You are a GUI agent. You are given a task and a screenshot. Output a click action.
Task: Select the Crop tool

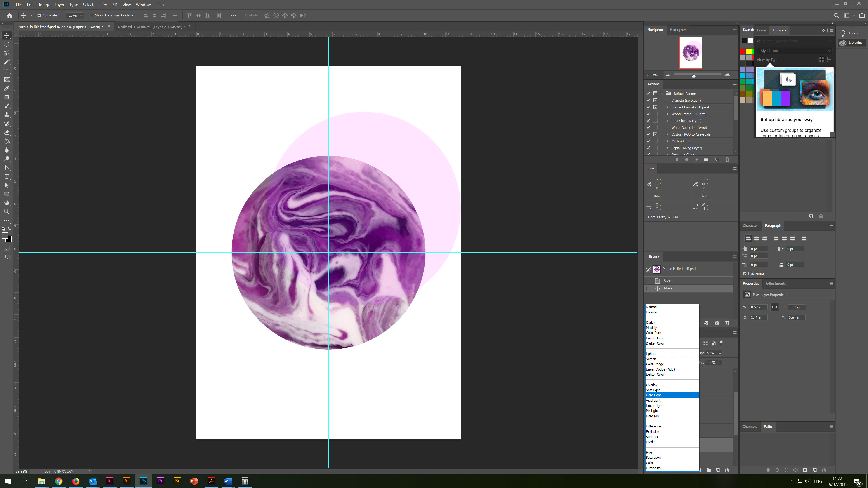click(x=7, y=71)
